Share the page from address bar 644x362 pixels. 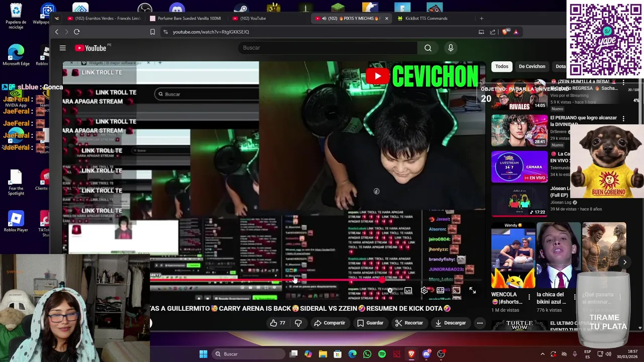(x=493, y=32)
